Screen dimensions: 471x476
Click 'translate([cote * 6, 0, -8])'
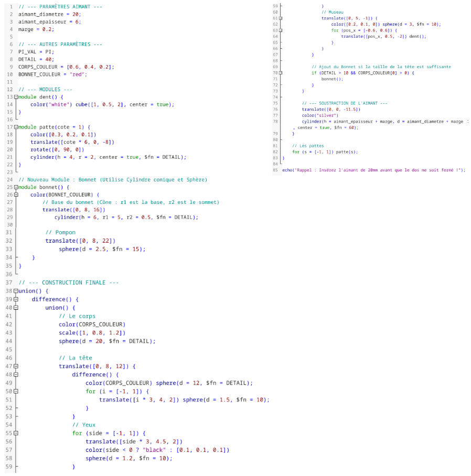pos(72,143)
